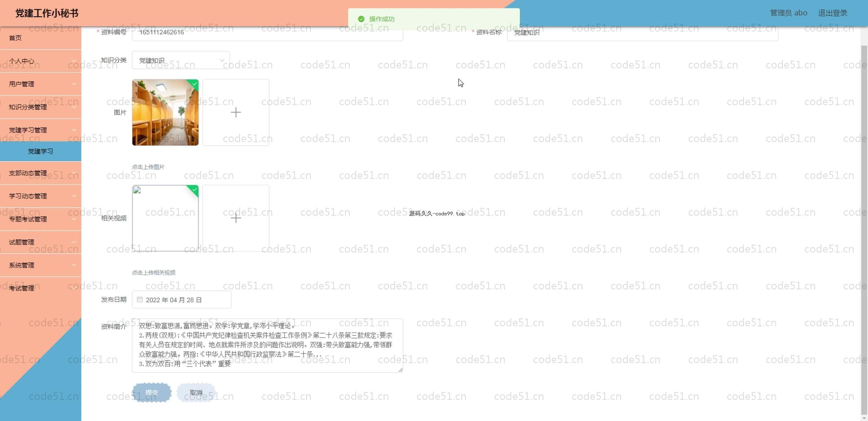Click inside the 资料简介 text area
The height and width of the screenshot is (421, 868).
click(267, 345)
